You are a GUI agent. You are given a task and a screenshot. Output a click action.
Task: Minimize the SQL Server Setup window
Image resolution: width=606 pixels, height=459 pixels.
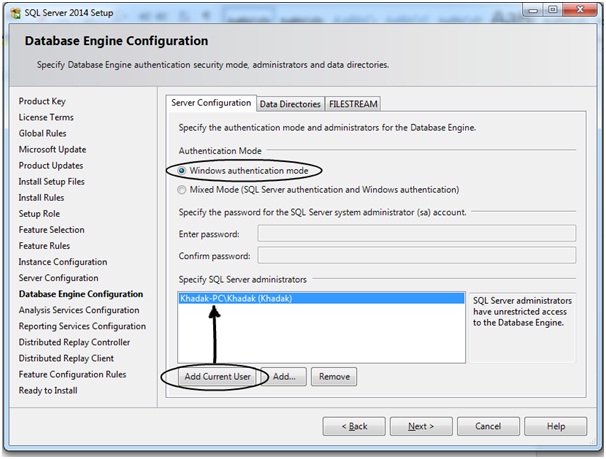pyautogui.click(x=533, y=10)
